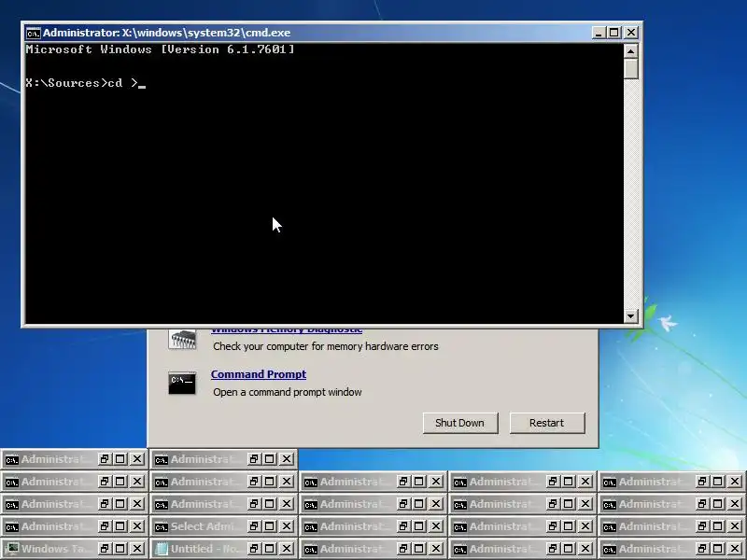The height and width of the screenshot is (560, 747).
Task: Maximize the Select Administrator minimized window
Action: [270, 526]
